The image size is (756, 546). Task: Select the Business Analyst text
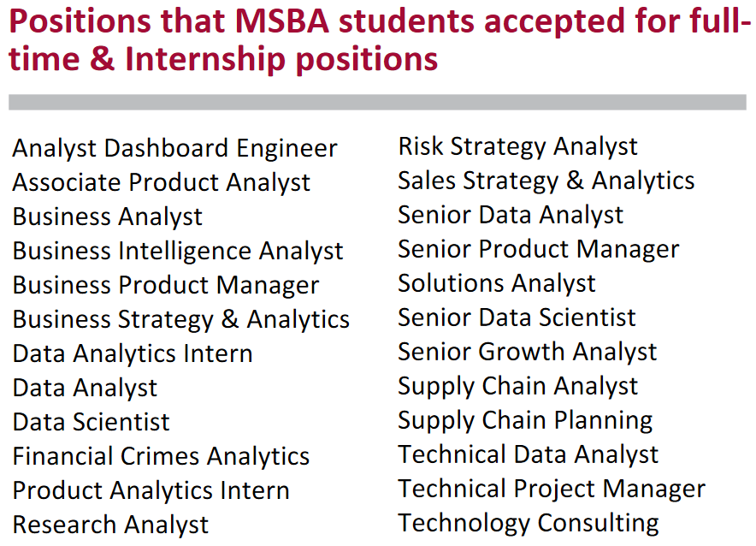coord(108,217)
